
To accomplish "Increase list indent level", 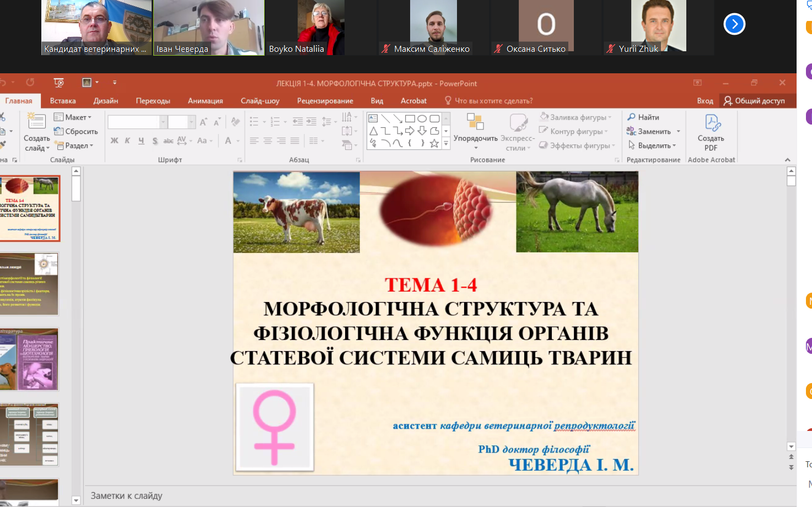I will tap(311, 122).
